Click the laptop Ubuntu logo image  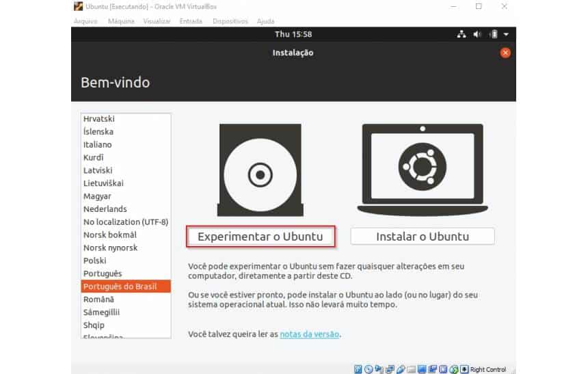423,170
